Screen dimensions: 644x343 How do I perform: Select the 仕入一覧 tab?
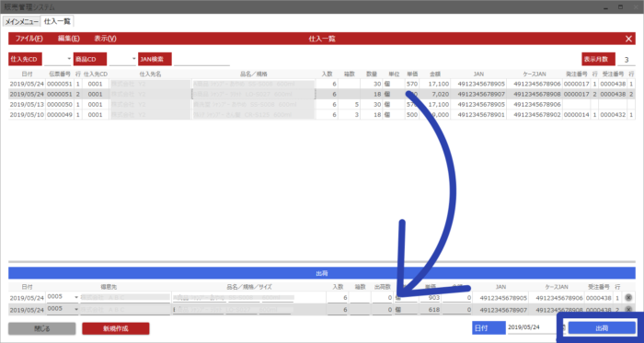pyautogui.click(x=57, y=21)
